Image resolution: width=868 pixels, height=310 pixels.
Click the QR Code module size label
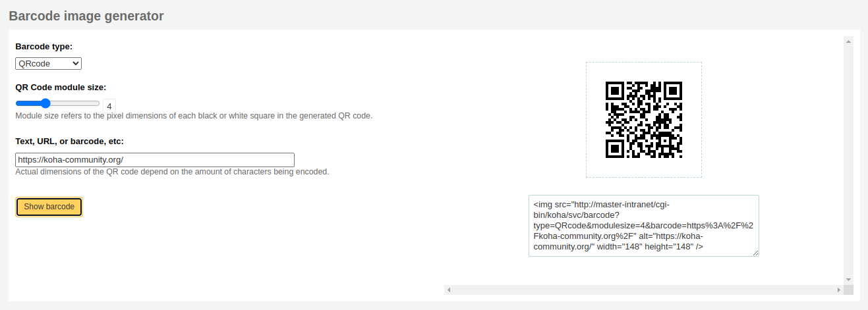pyautogui.click(x=61, y=87)
